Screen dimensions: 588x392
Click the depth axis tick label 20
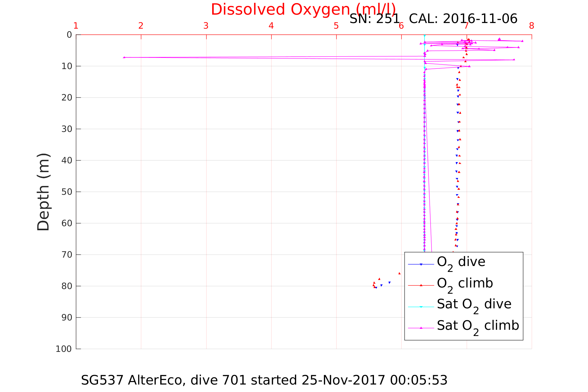[x=67, y=98]
